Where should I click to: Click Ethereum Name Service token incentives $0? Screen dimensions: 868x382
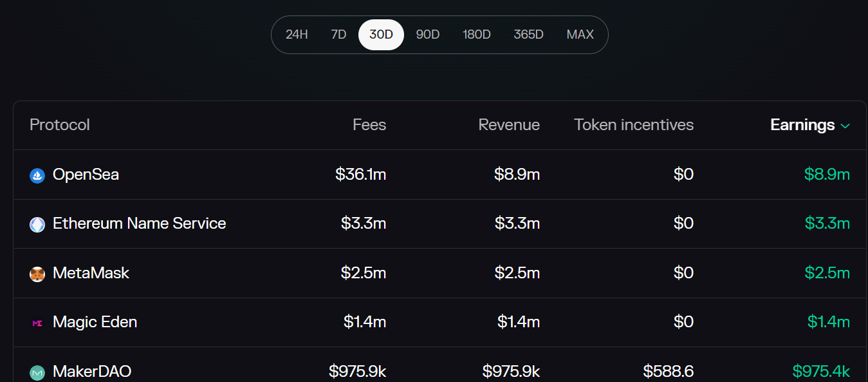(683, 224)
